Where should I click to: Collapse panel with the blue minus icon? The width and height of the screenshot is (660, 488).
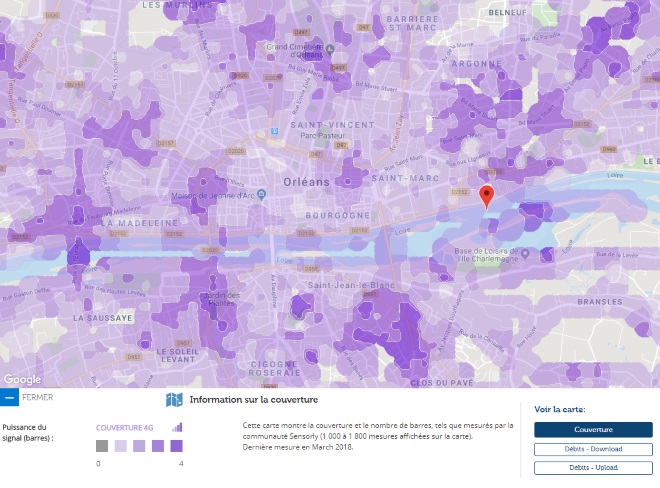9,398
